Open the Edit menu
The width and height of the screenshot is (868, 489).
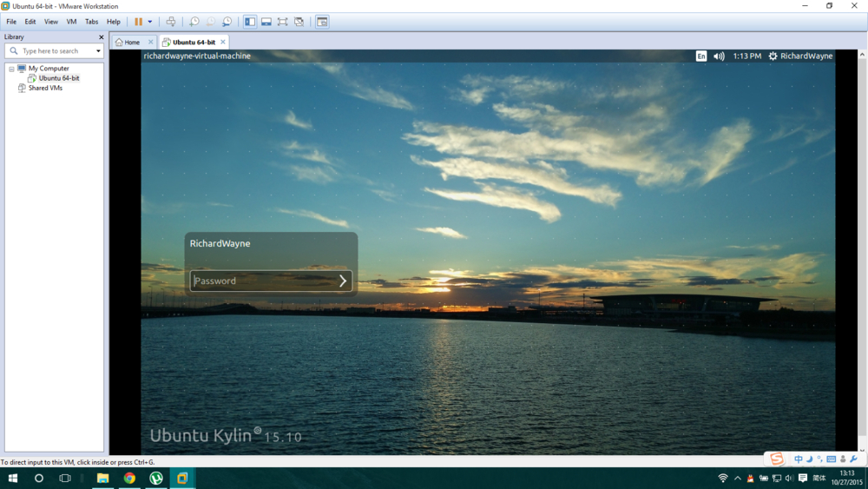30,22
